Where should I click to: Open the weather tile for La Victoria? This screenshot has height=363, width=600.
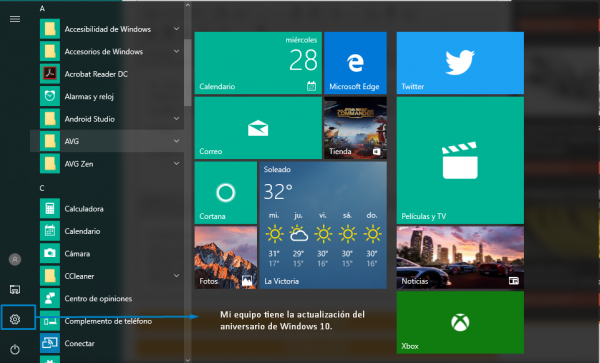[323, 225]
